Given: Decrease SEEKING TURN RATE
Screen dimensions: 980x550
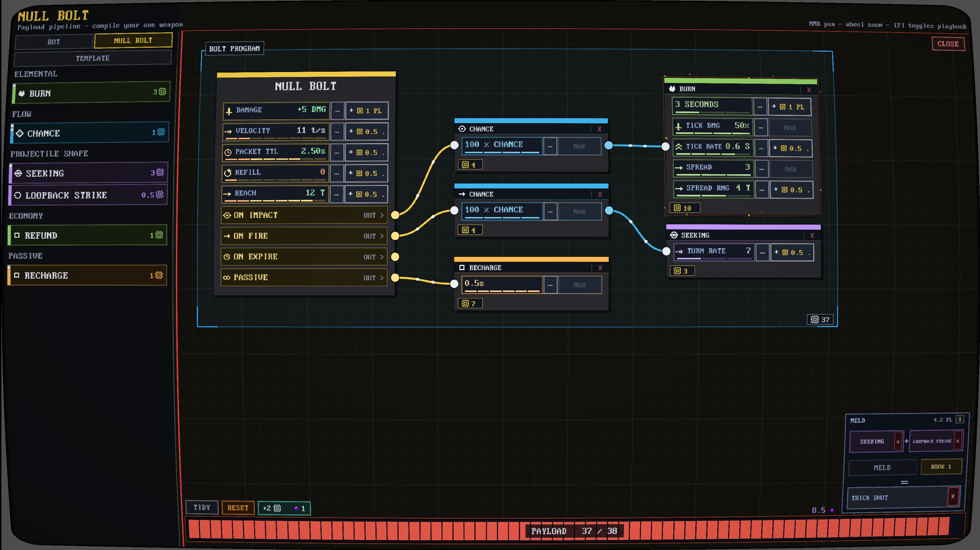Looking at the screenshot, I should point(762,253).
